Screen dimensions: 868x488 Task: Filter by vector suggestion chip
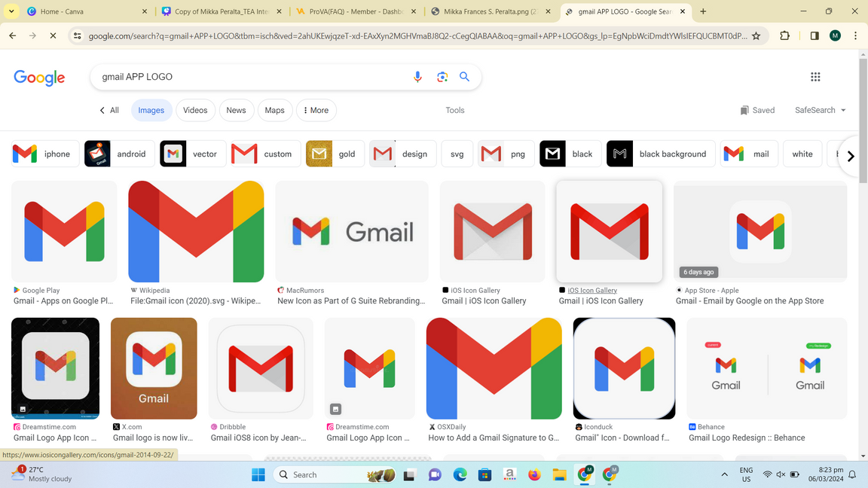pos(193,154)
